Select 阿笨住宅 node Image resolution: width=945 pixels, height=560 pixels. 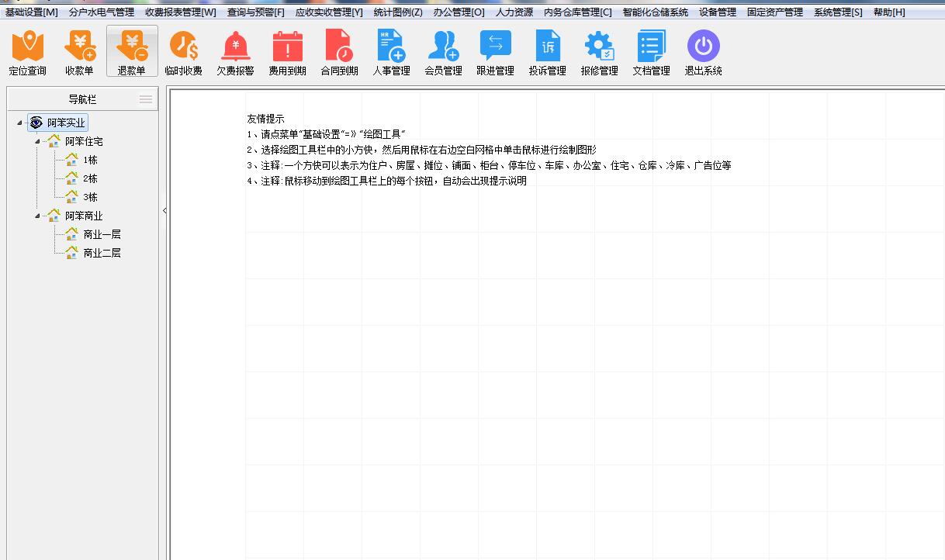[x=84, y=141]
